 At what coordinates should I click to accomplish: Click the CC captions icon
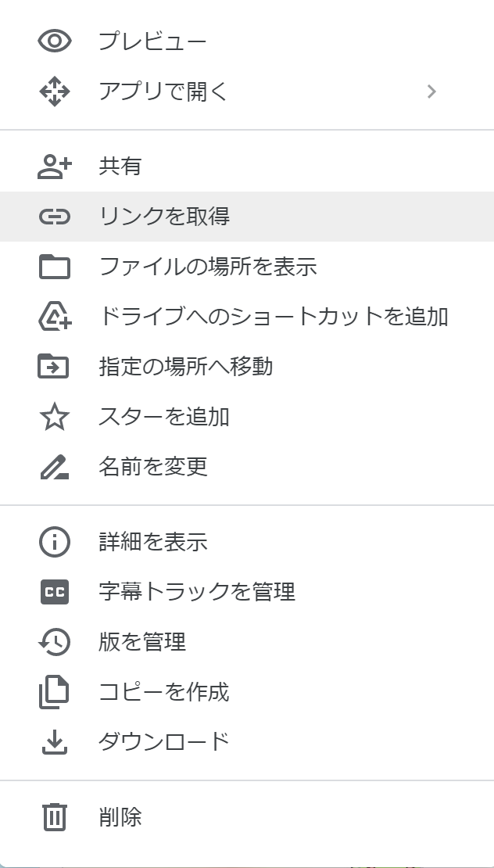(54, 592)
